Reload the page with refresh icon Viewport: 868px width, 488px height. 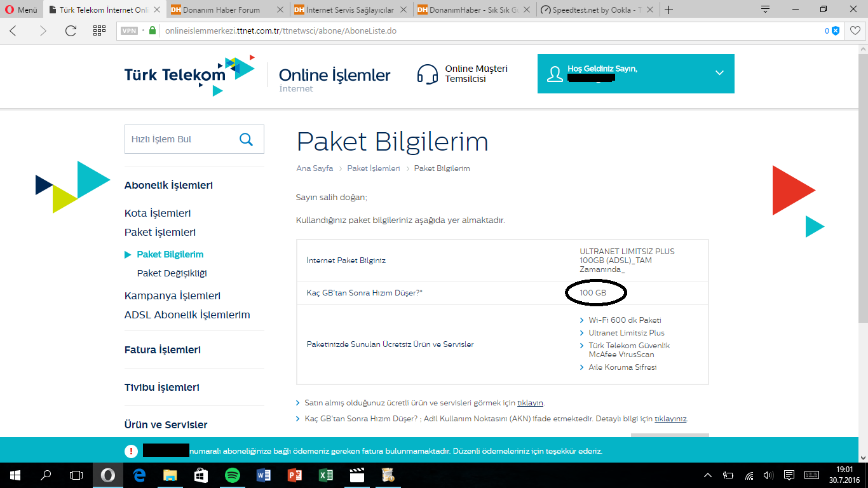(x=71, y=30)
